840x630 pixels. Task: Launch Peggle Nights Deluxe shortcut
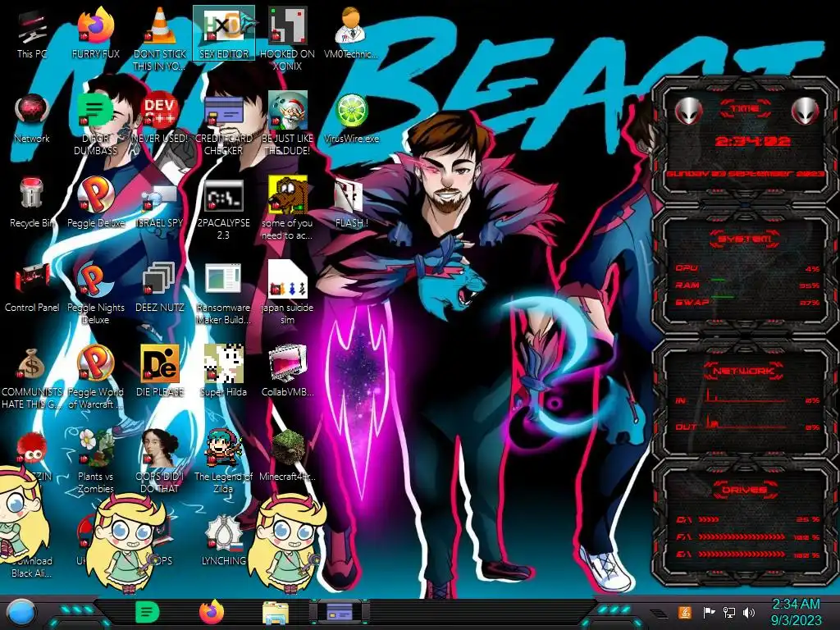(x=95, y=294)
